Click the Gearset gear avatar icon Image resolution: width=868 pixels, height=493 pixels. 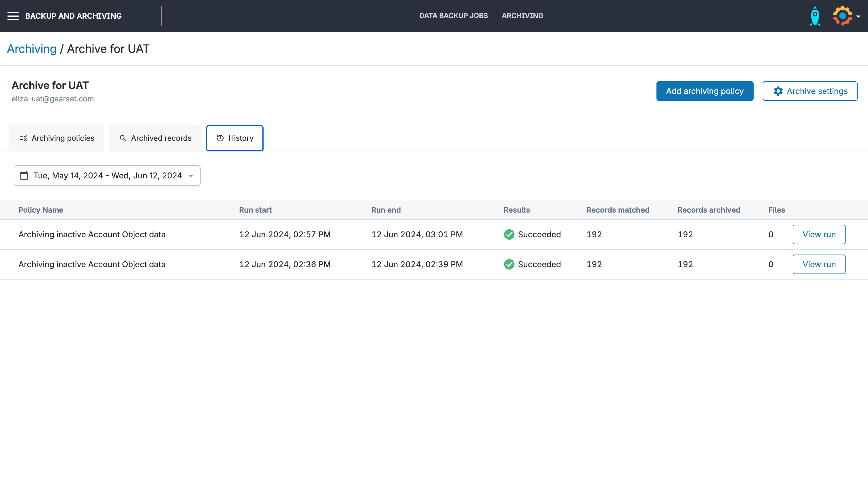pyautogui.click(x=842, y=16)
